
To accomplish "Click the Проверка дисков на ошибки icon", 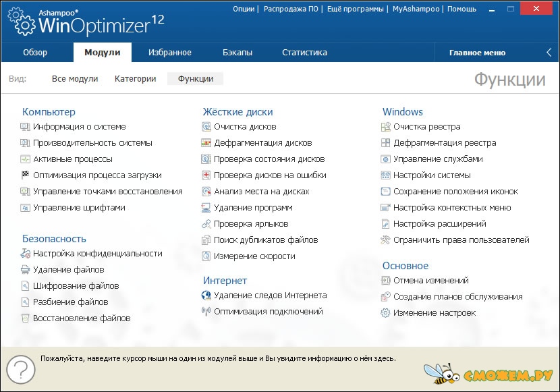I will 206,175.
